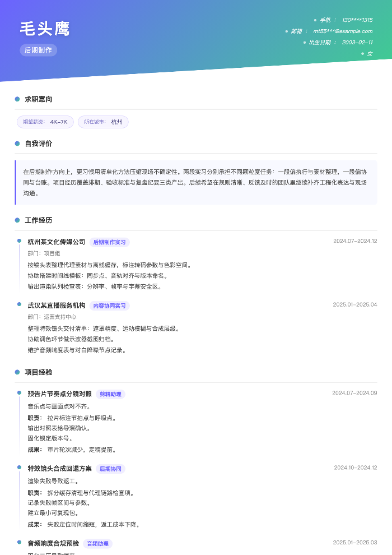Click line 输出渲染队列检查表
The height and width of the screenshot is (555, 392).
click(x=95, y=286)
